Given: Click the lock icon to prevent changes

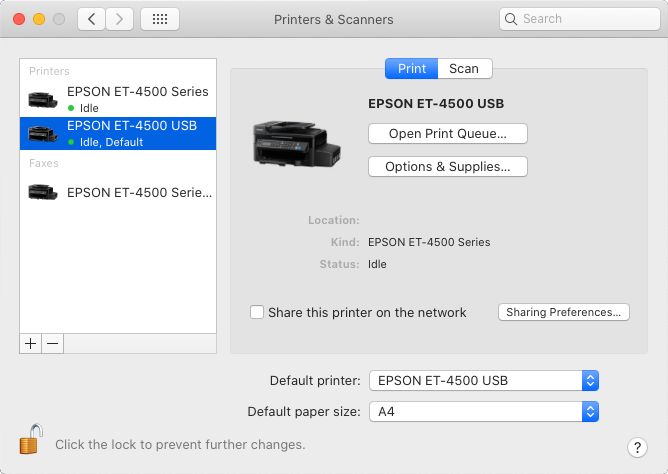Looking at the screenshot, I should coord(31,440).
